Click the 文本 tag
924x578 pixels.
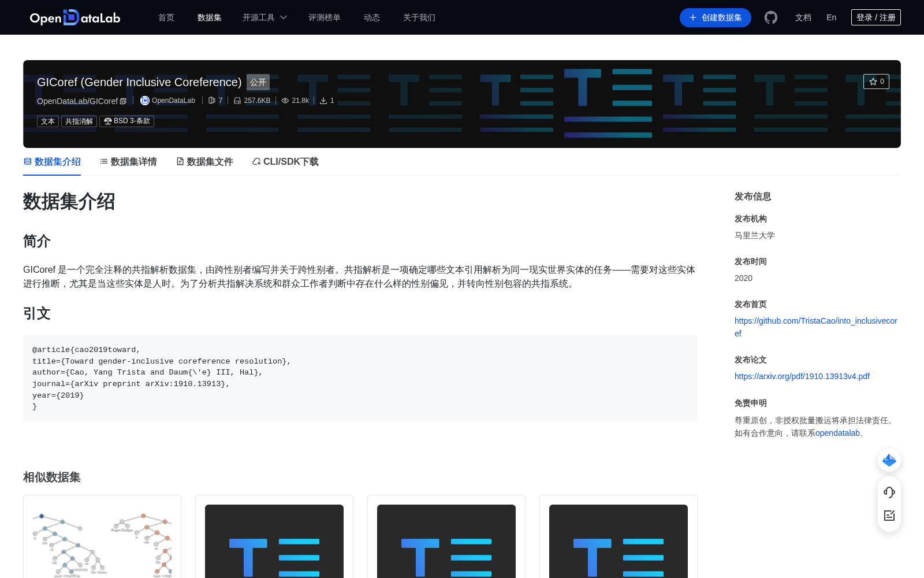click(48, 121)
